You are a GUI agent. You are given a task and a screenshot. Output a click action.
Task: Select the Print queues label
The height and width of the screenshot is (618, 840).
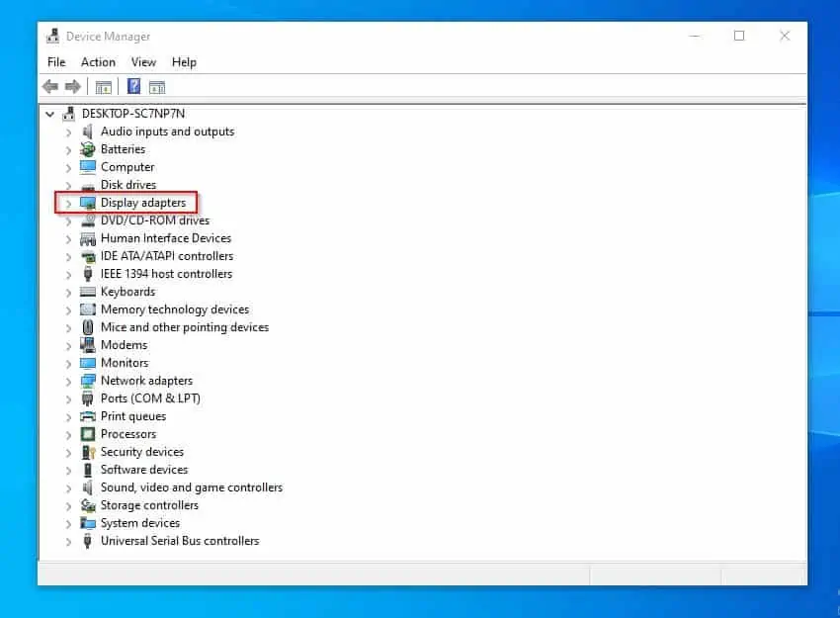[133, 416]
